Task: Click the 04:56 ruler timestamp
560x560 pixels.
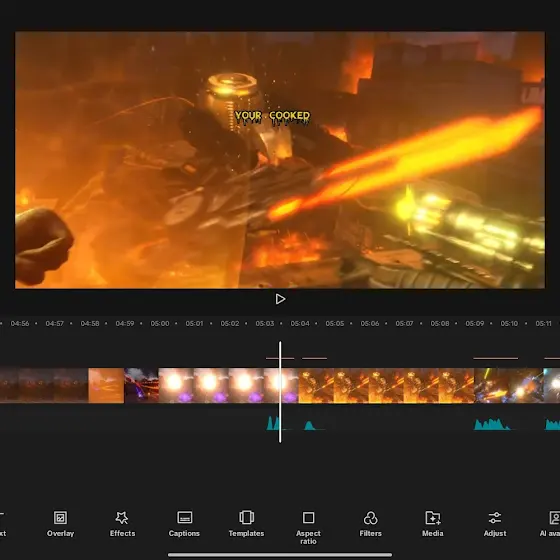Action: point(20,324)
